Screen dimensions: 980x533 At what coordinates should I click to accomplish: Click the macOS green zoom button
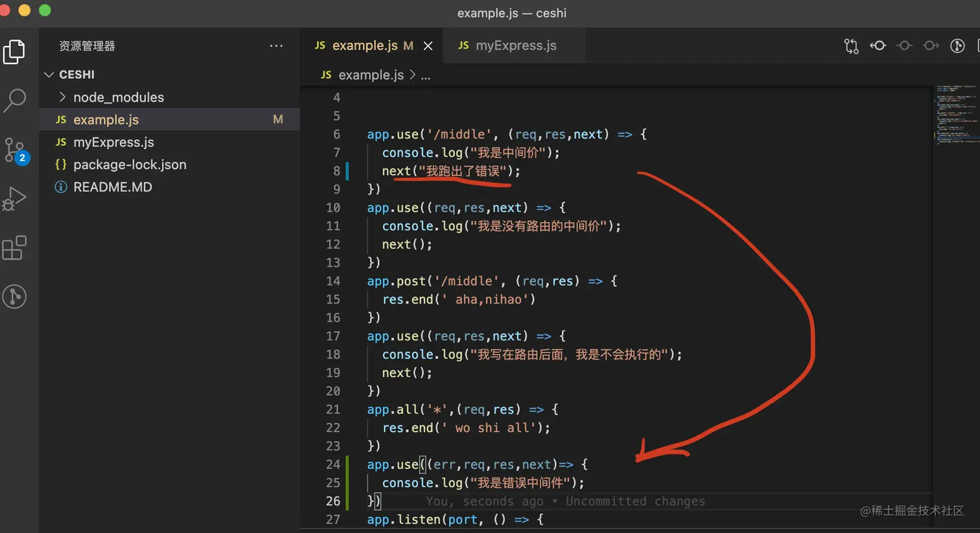tap(45, 10)
